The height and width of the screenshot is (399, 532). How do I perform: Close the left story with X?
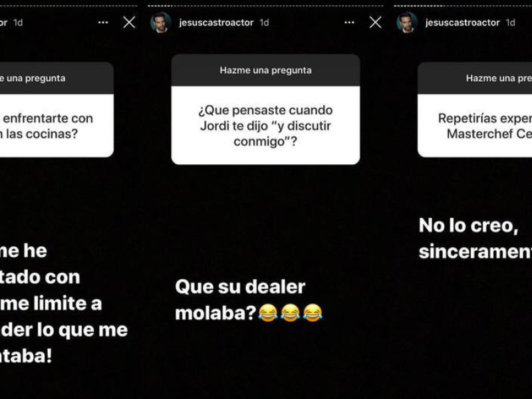click(x=129, y=23)
